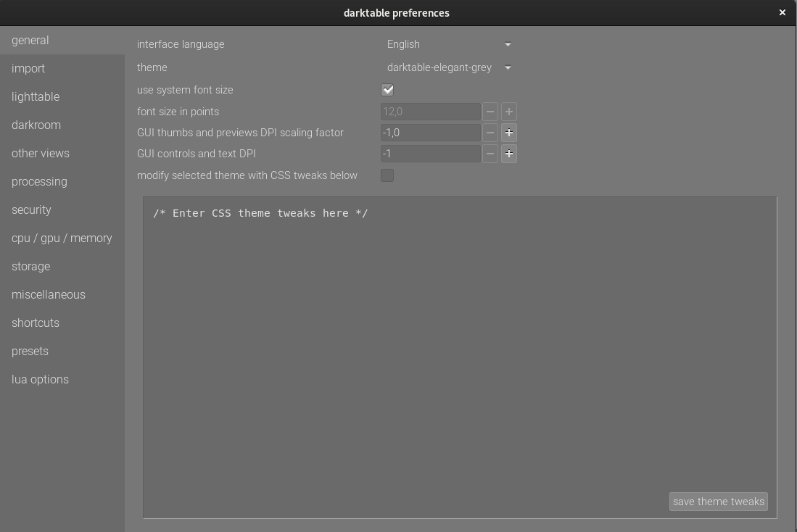The width and height of the screenshot is (797, 532).
Task: Click the 'GUI controls and text DPI' label
Action: [197, 154]
